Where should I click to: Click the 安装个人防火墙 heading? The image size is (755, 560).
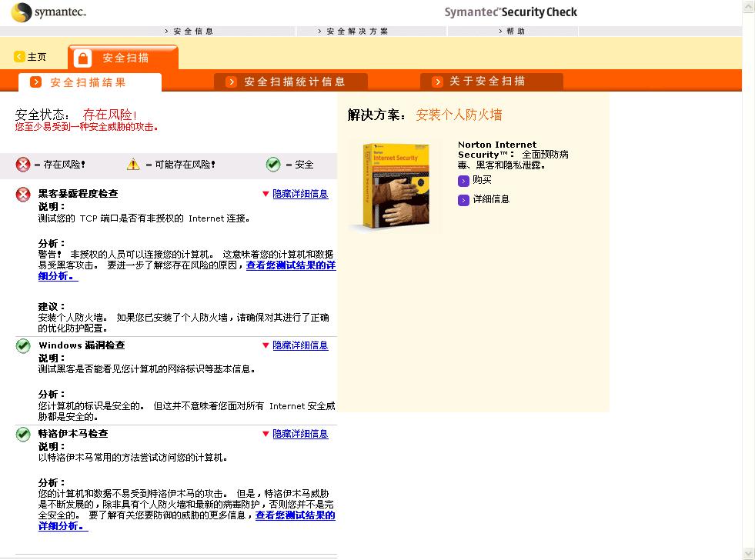[459, 115]
